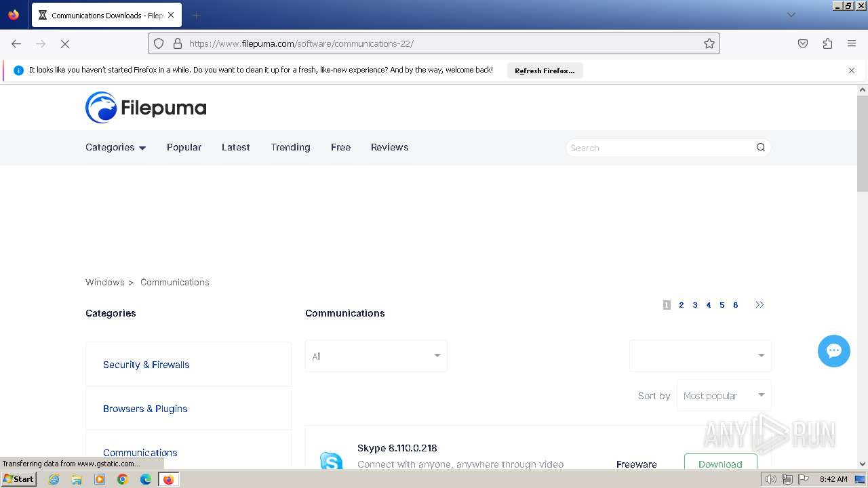Go to results page 3
This screenshot has height=488, width=868.
tap(695, 305)
